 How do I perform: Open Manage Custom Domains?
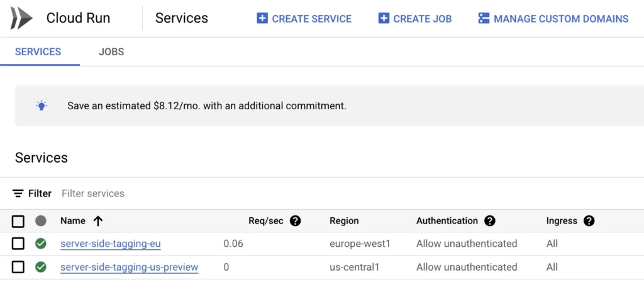click(x=553, y=19)
